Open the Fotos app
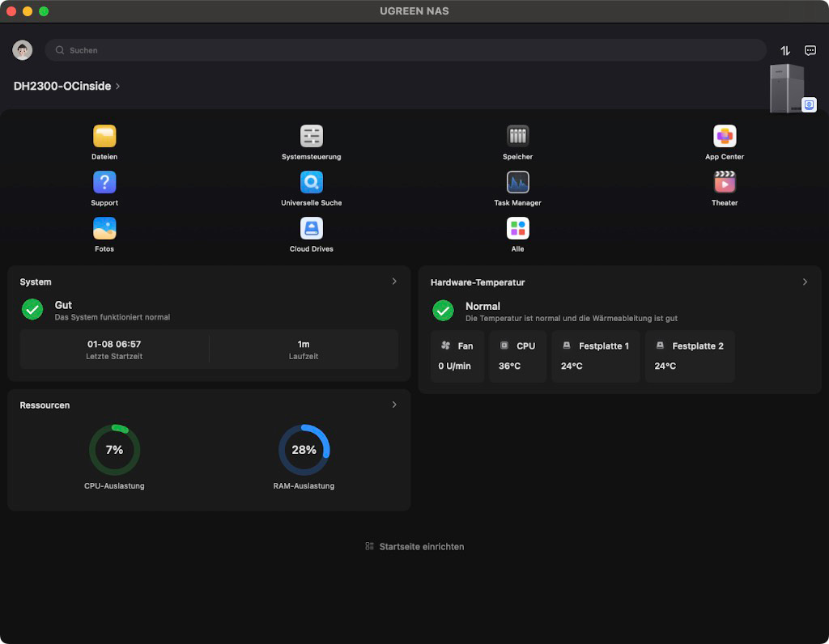This screenshot has height=644, width=829. (x=104, y=228)
